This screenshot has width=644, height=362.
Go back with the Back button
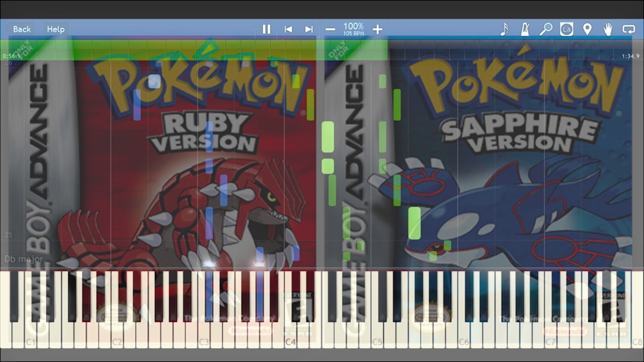(22, 29)
